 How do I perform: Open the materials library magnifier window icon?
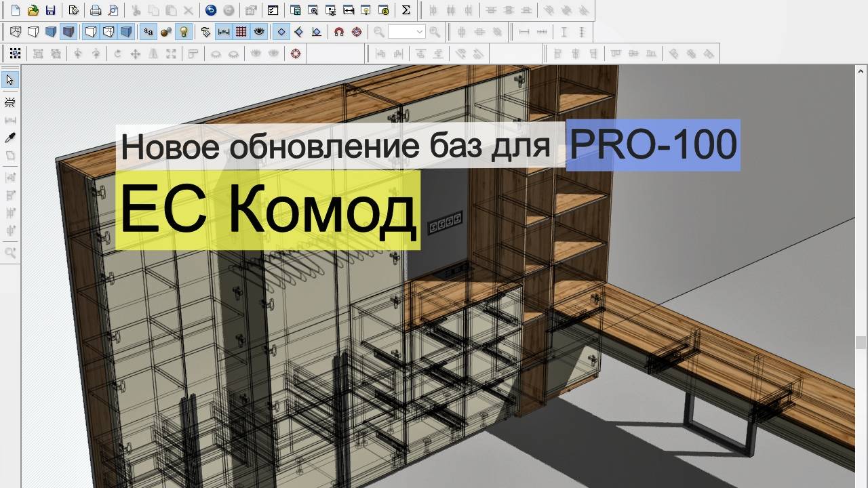pos(313,10)
